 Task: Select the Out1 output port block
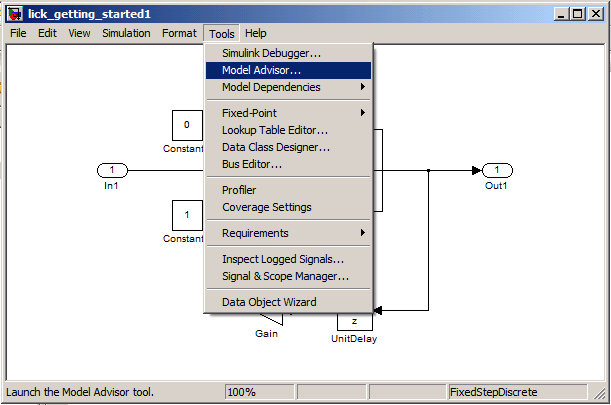(497, 170)
